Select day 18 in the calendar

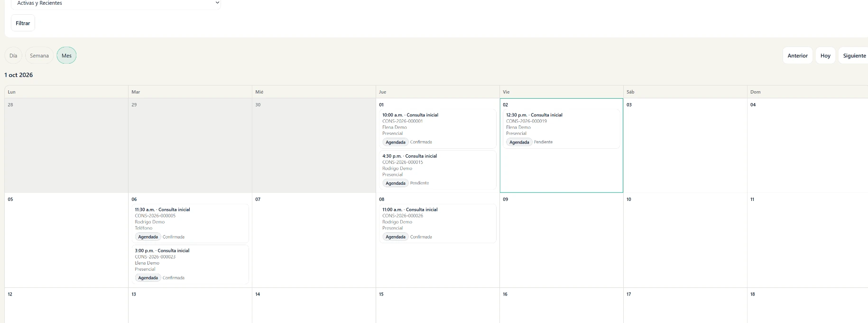pyautogui.click(x=808, y=305)
